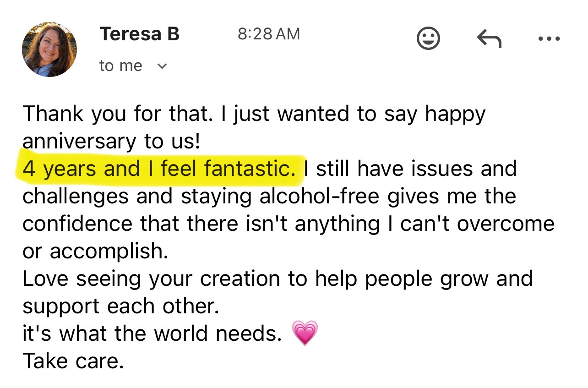Screen dimensions: 588x388
Task: Click the 8:28 AM timestamp
Action: pyautogui.click(x=268, y=34)
